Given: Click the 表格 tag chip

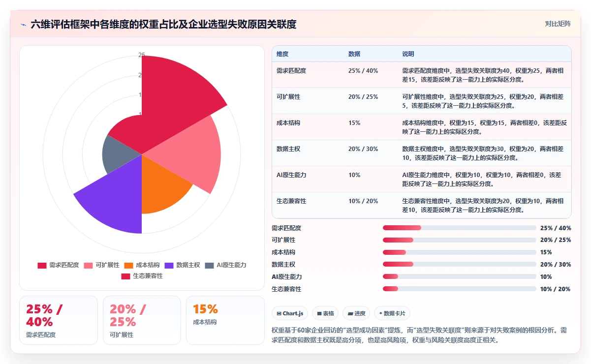Looking at the screenshot, I should (325, 313).
